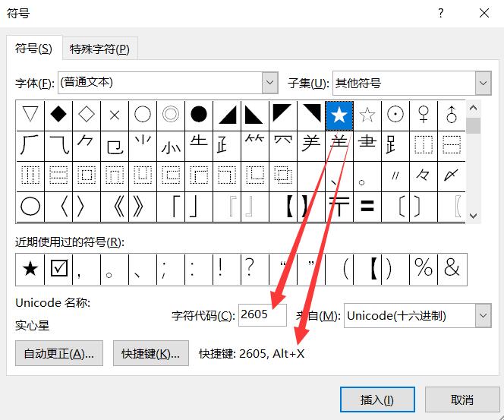Click the character code 2605 field
This screenshot has height=420, width=504.
(263, 315)
